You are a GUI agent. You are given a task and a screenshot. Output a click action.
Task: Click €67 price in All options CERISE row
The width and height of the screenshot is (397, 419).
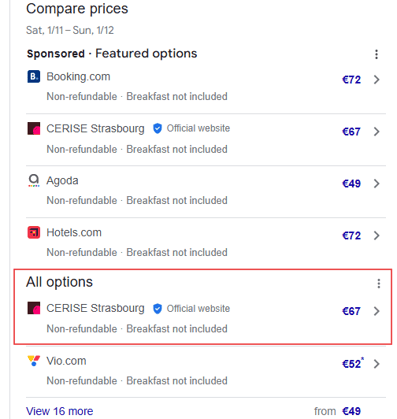coord(351,311)
